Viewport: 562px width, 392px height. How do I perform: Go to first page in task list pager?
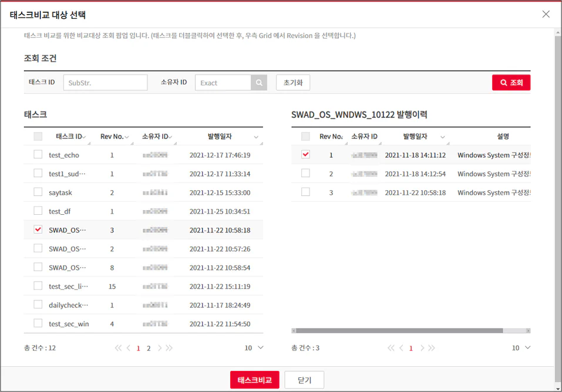click(x=118, y=348)
